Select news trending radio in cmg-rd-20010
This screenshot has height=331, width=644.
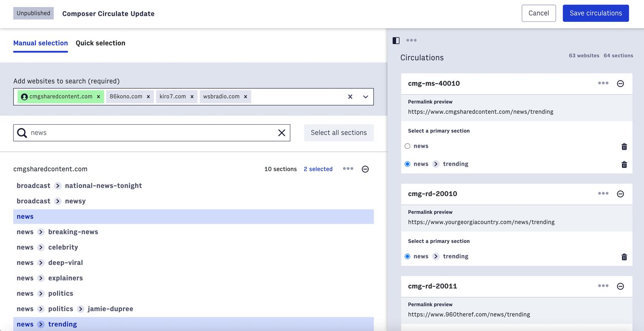tap(407, 256)
